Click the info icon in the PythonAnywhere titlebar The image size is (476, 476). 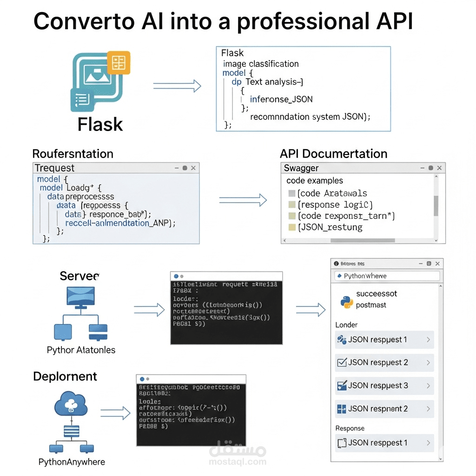coord(336,263)
